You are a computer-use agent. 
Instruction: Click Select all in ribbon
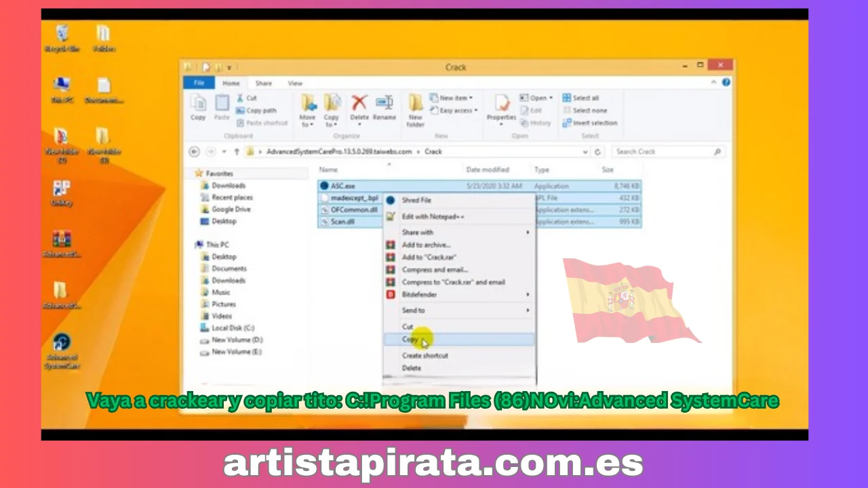coord(580,98)
